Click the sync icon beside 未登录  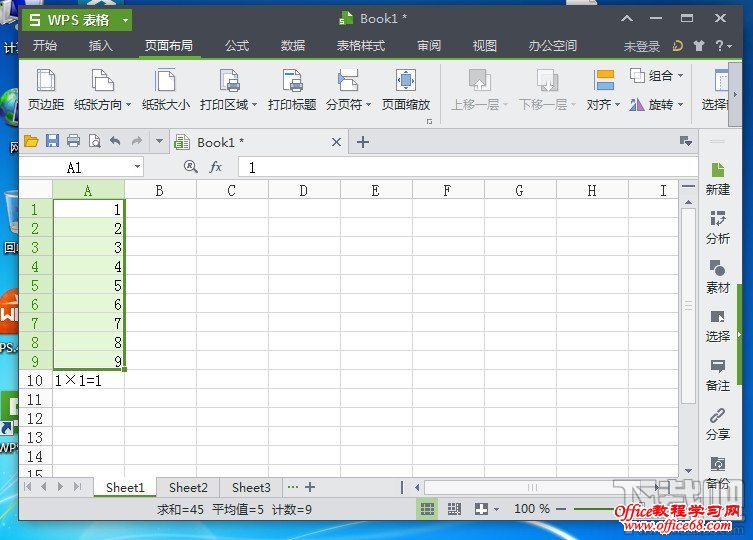pyautogui.click(x=677, y=46)
